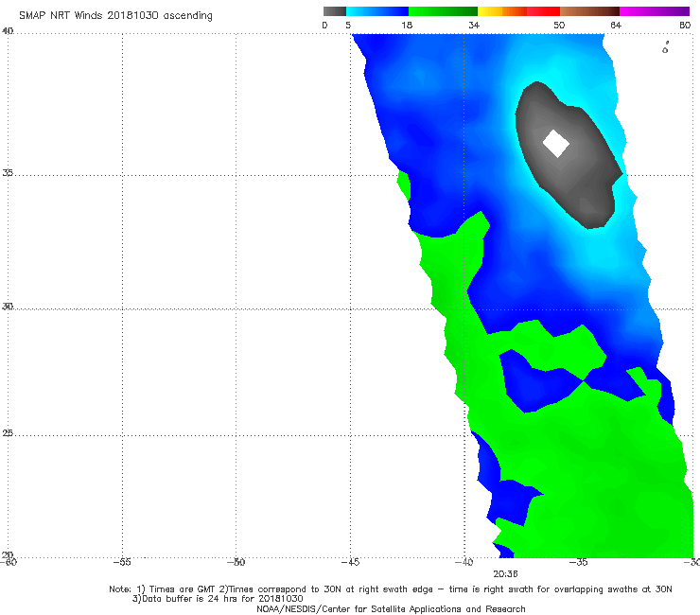This screenshot has height=615, width=700.
Task: Pick the yellow-to-red color bar segment
Action: [x=518, y=11]
